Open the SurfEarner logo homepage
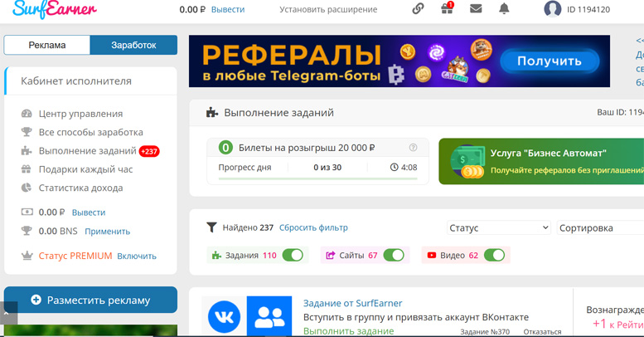644x337 pixels. [55, 9]
